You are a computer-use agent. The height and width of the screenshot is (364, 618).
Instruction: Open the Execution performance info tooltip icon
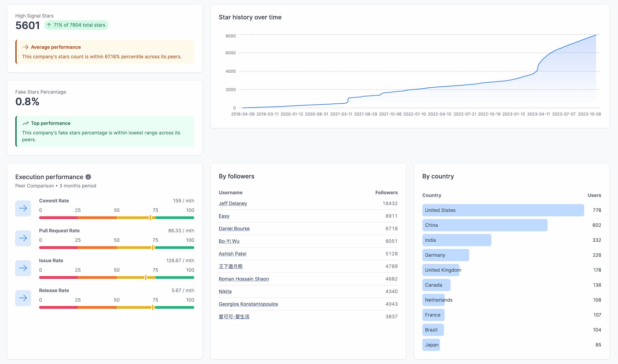88,177
